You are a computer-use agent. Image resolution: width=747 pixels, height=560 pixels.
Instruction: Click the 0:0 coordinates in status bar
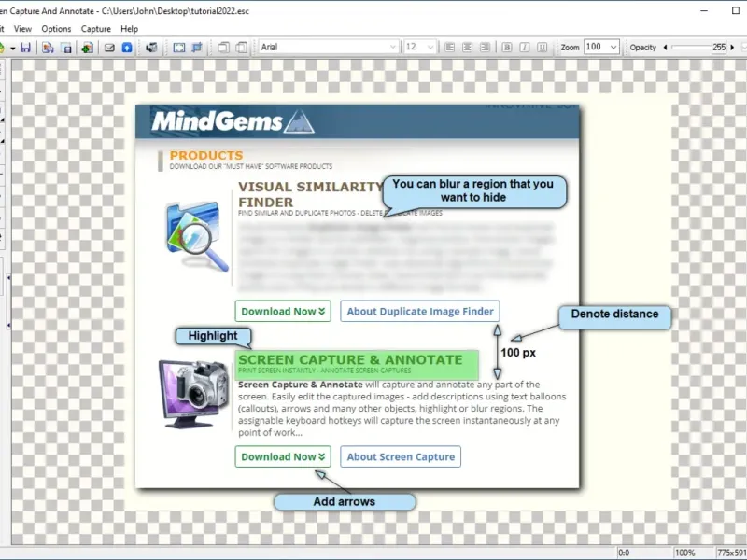(624, 553)
